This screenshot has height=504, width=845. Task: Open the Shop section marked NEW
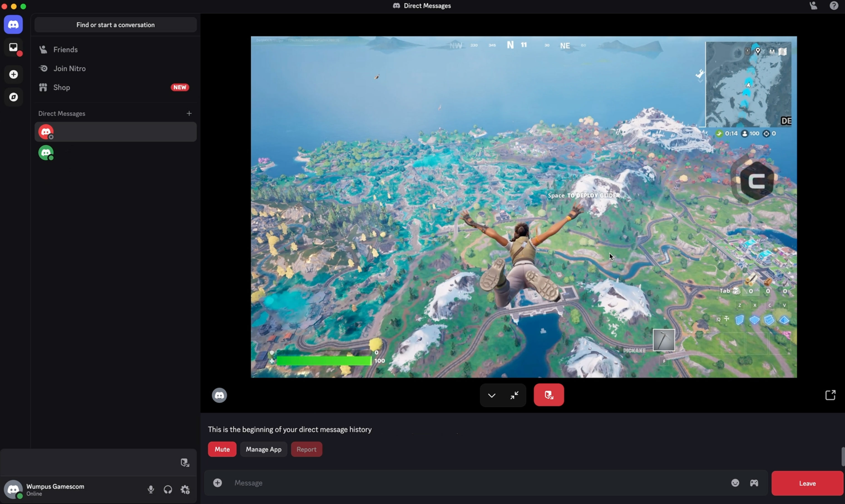pos(62,87)
